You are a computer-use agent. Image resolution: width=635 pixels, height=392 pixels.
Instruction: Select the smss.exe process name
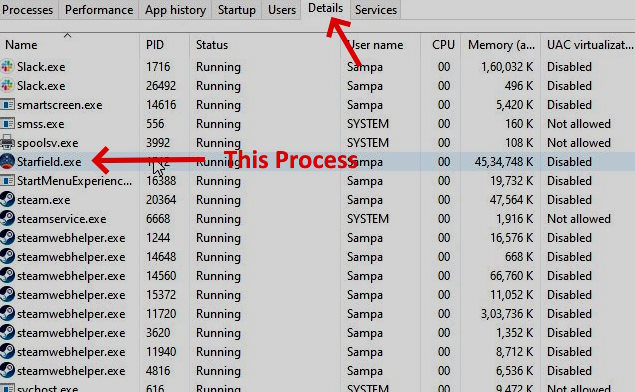[40, 124]
